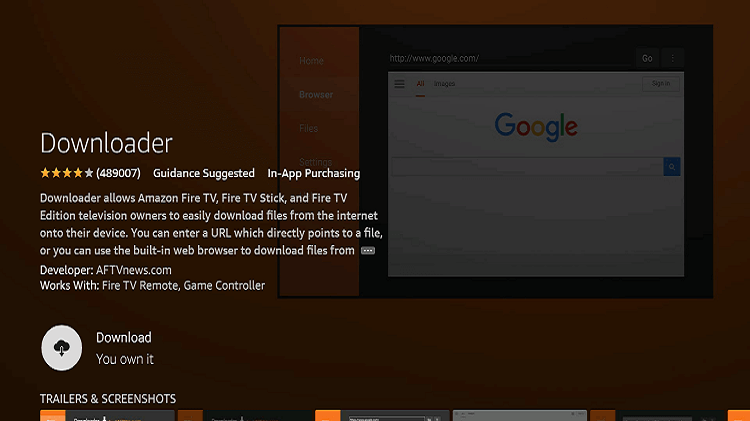The width and height of the screenshot is (750, 421).
Task: Click the 'You own it' text
Action: (125, 359)
